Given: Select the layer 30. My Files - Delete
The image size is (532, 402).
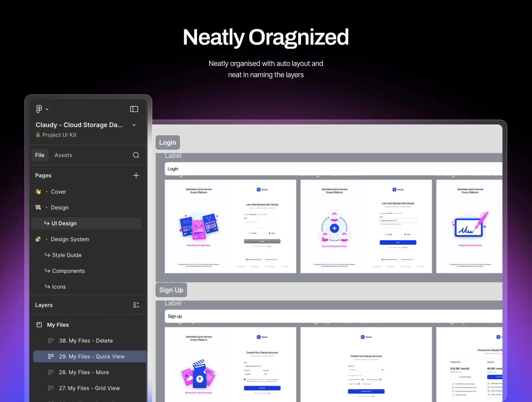Looking at the screenshot, I should point(86,341).
